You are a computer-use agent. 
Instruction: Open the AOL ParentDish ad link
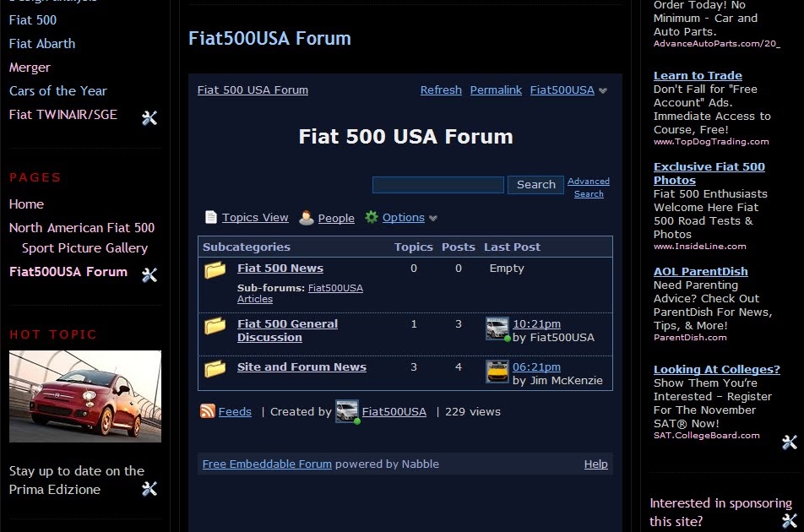pyautogui.click(x=700, y=271)
